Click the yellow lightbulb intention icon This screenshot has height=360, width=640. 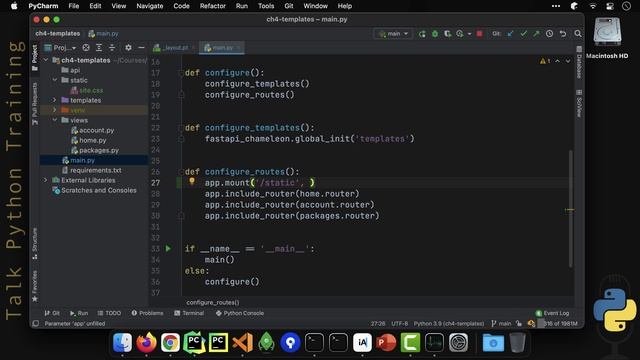click(191, 181)
